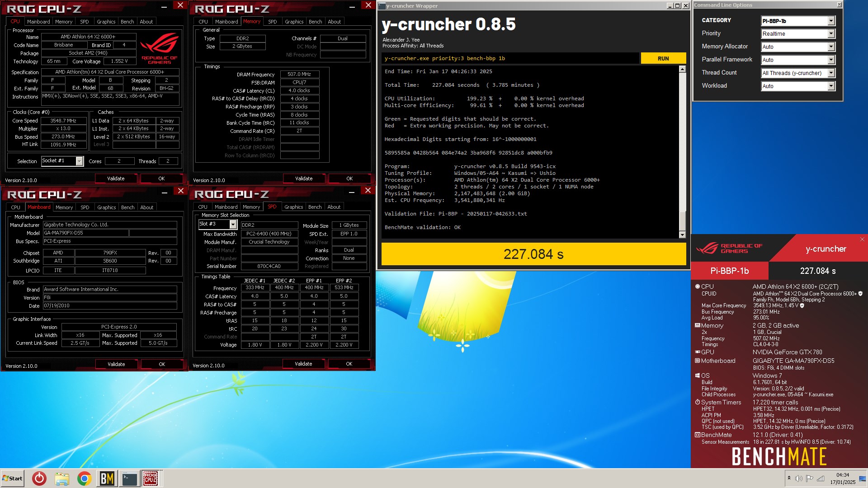Image resolution: width=868 pixels, height=488 pixels.
Task: Open SPD tab in CPU-Z window showing Memory timings
Action: (272, 22)
